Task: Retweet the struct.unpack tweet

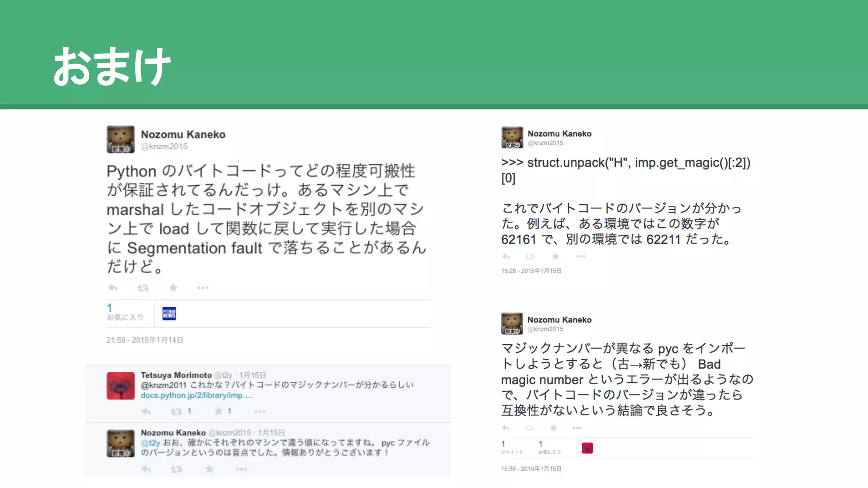Action: [x=530, y=256]
